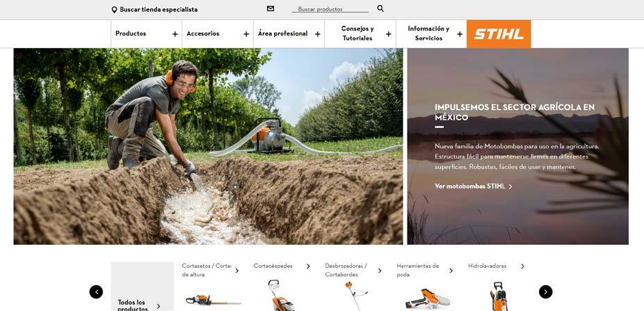Click the chevron next to Cortacéspedes

pos(308,266)
